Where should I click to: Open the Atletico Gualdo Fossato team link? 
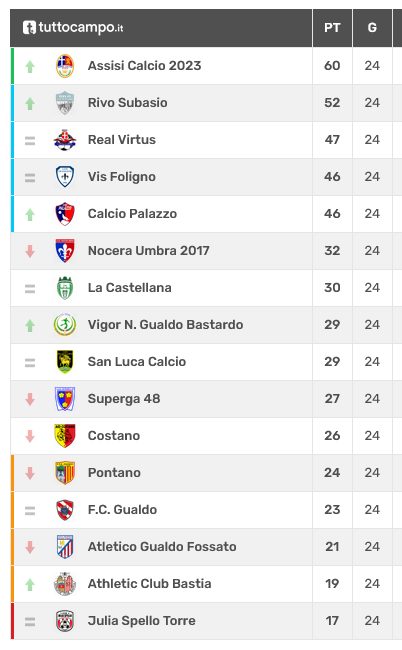coord(162,546)
